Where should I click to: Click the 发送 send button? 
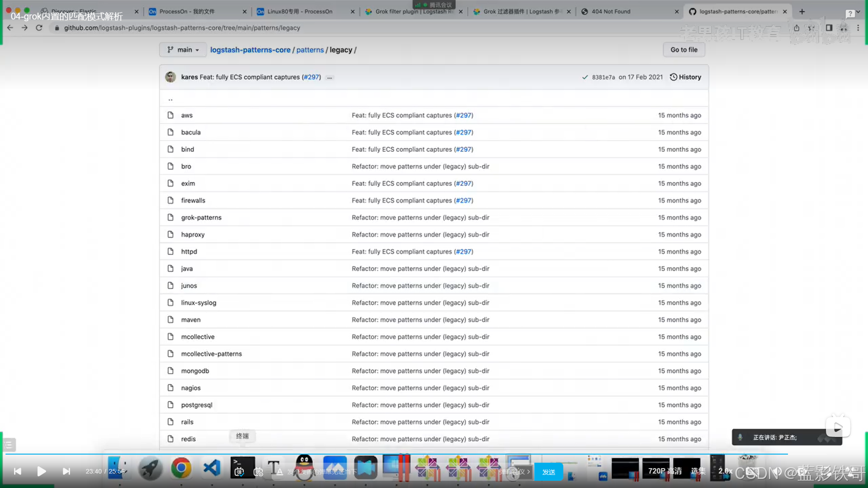click(x=548, y=472)
